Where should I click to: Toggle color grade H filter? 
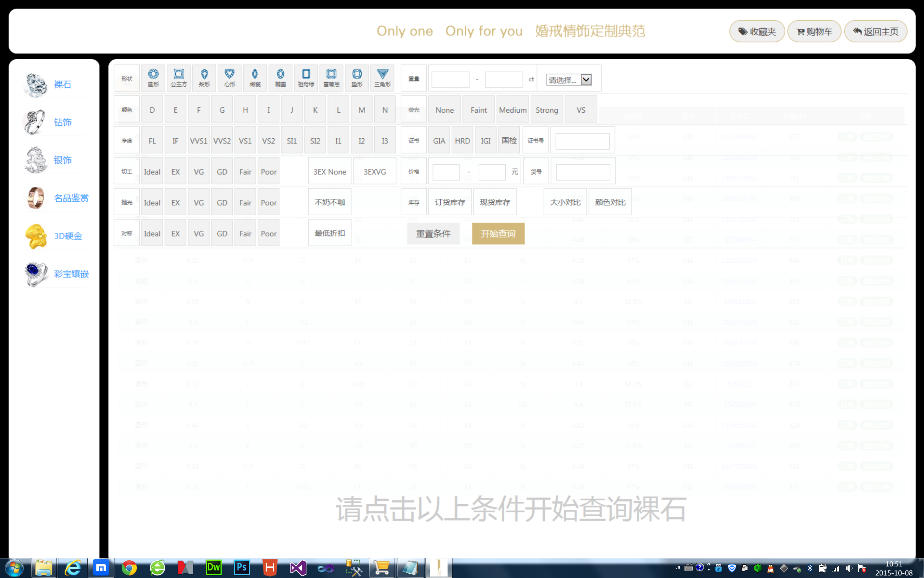[x=245, y=110]
